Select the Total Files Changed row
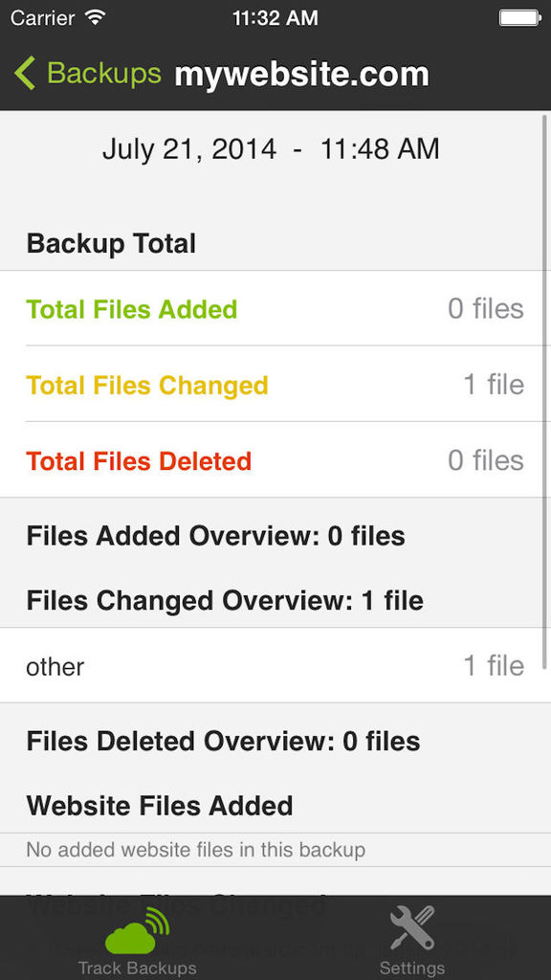This screenshot has width=551, height=980. point(275,385)
